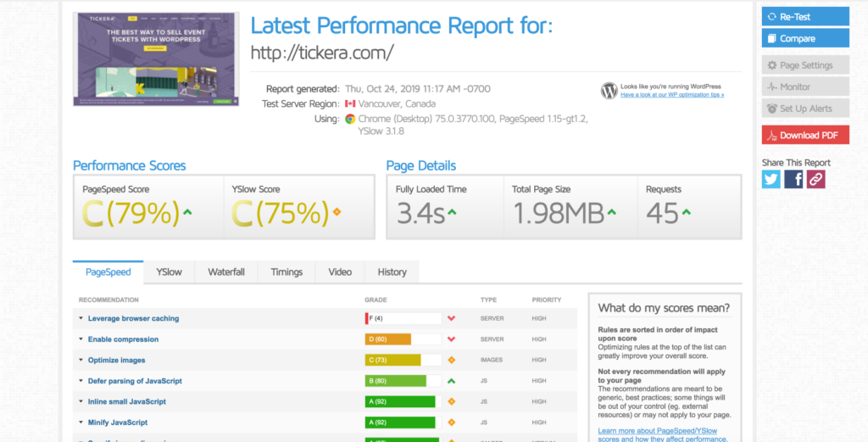Viewport: 868px width, 442px height.
Task: Click orange diamond for Inline small JavaScript
Action: pyautogui.click(x=451, y=401)
